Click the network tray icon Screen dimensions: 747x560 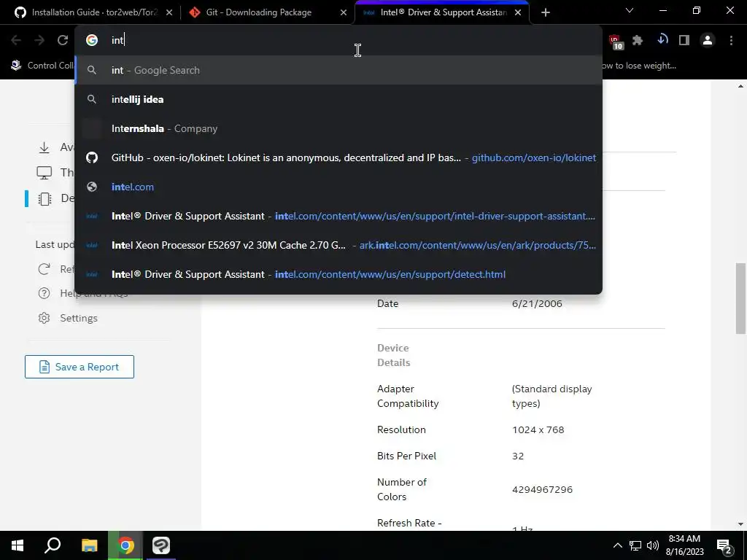(x=635, y=545)
